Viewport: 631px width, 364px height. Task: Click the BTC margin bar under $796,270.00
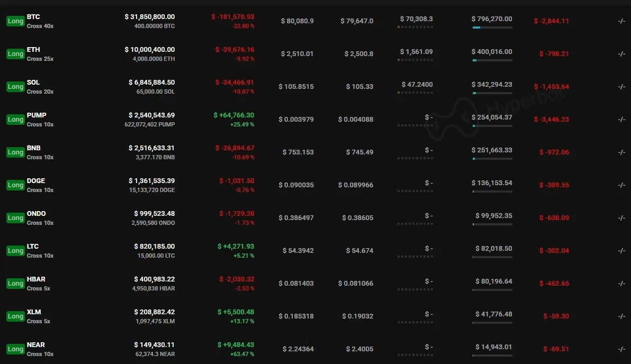click(x=492, y=28)
